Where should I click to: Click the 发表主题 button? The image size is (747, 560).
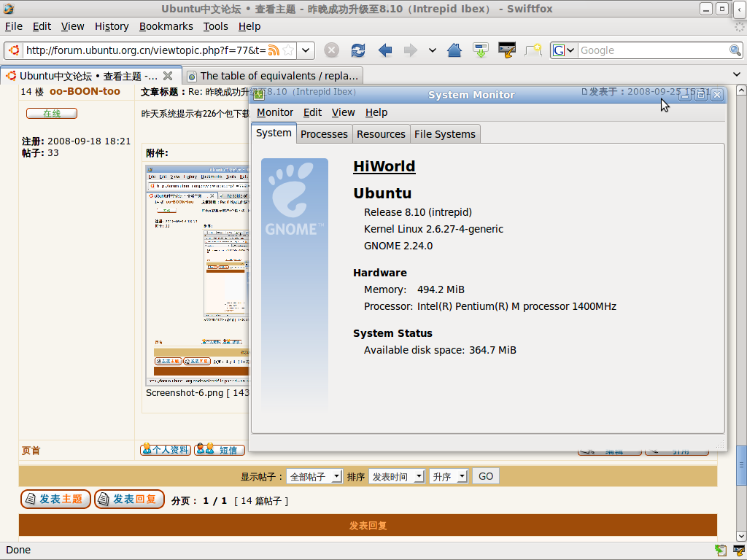coord(55,499)
